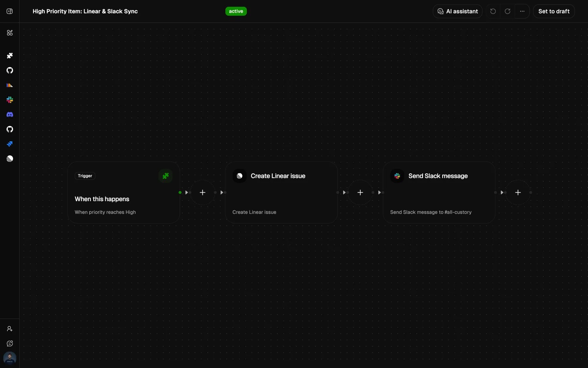Select the When this happens heading
This screenshot has width=588, height=368.
point(102,199)
